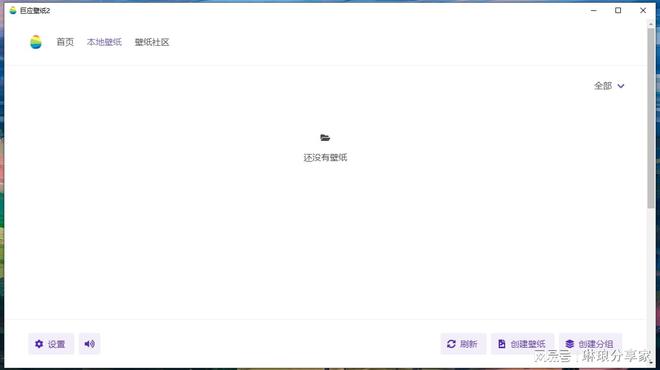Viewport: 660px width, 370px height.
Task: Click the vertical scrollbar thumb
Action: pos(651,118)
